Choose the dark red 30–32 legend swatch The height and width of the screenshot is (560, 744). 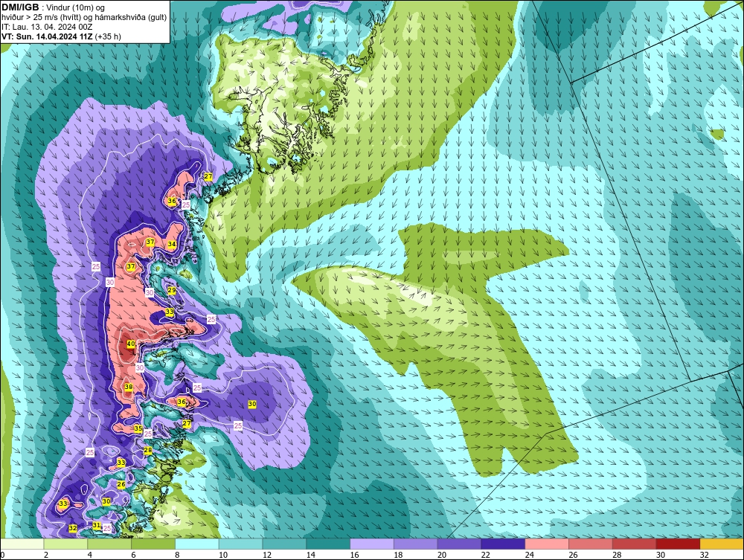678,544
